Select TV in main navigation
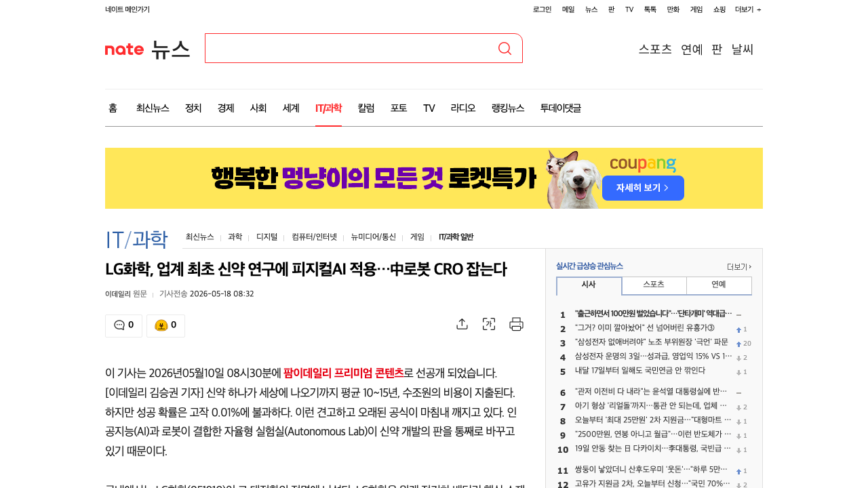Image resolution: width=868 pixels, height=488 pixels. coord(429,108)
